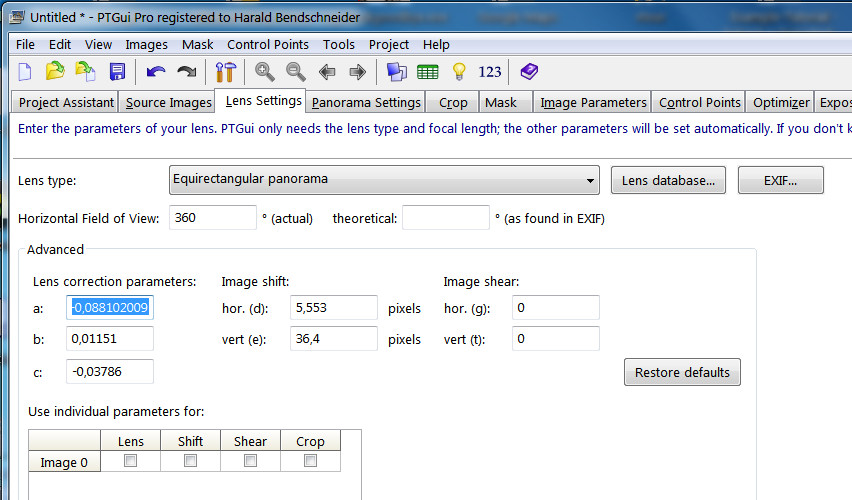Enable the Lens checkbox for Image 0
852x500 pixels.
point(130,461)
